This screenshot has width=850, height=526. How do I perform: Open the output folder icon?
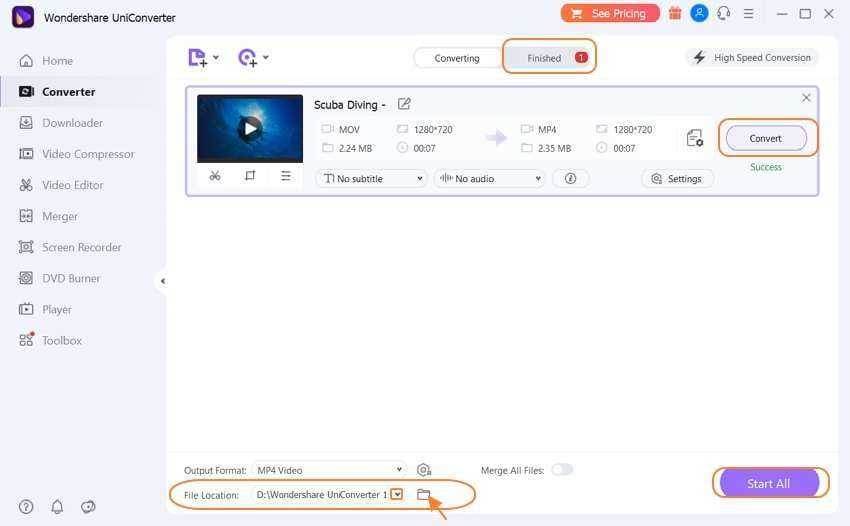click(x=423, y=494)
